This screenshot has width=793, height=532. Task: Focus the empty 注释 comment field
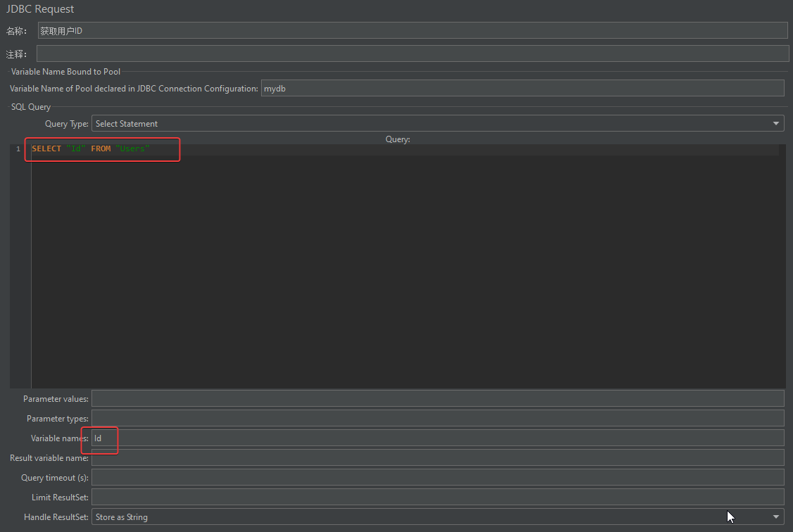tap(412, 54)
